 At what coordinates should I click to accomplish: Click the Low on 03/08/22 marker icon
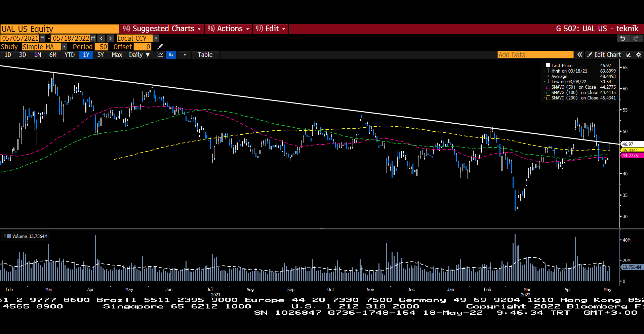click(x=548, y=82)
